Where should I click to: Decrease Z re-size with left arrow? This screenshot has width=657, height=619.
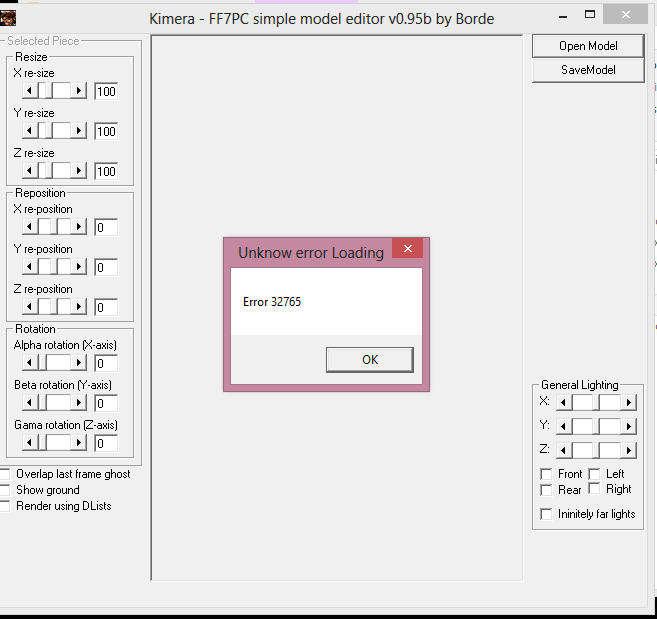pyautogui.click(x=29, y=171)
